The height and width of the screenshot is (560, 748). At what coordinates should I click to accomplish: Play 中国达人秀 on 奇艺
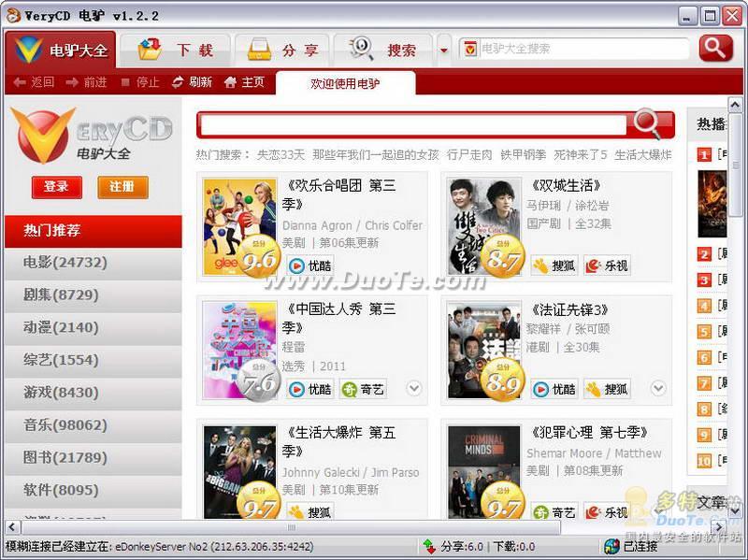point(363,389)
